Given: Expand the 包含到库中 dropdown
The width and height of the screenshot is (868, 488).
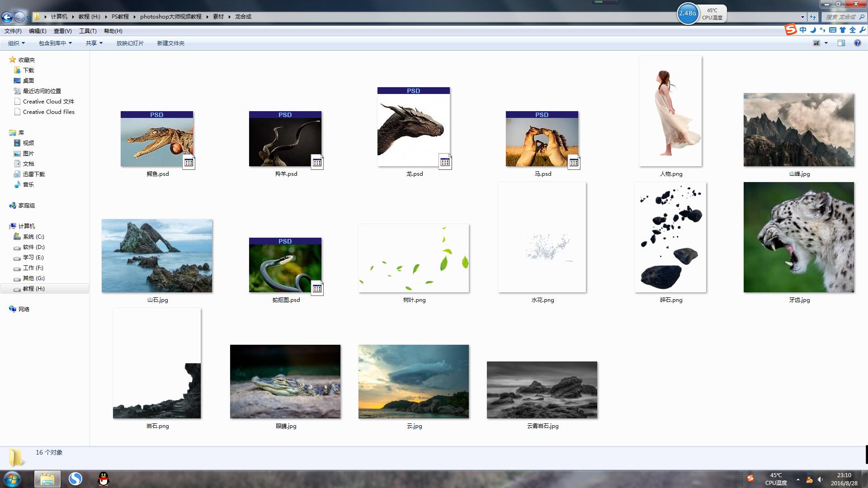Looking at the screenshot, I should click(x=55, y=43).
